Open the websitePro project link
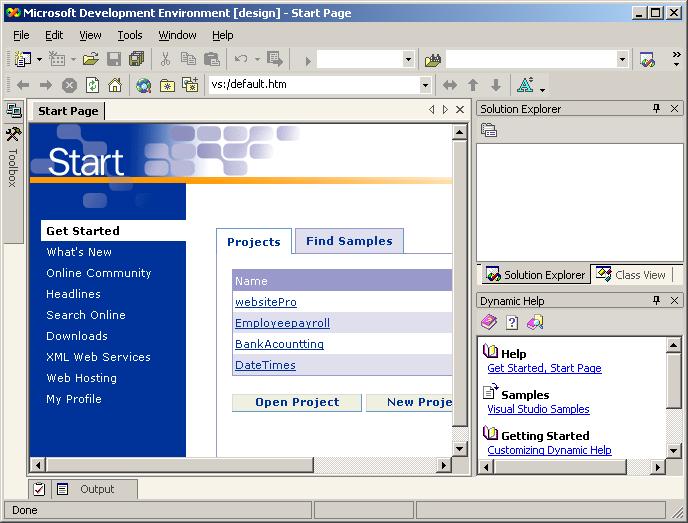 click(x=265, y=302)
